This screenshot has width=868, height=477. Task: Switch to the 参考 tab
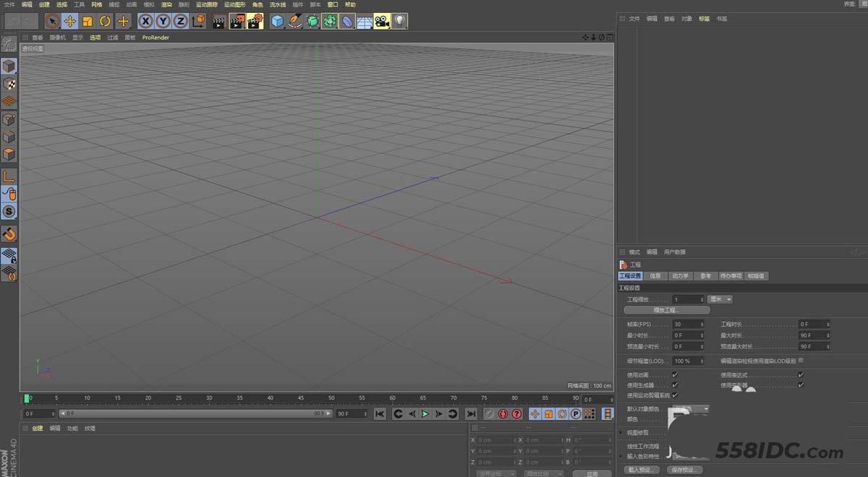coord(705,275)
